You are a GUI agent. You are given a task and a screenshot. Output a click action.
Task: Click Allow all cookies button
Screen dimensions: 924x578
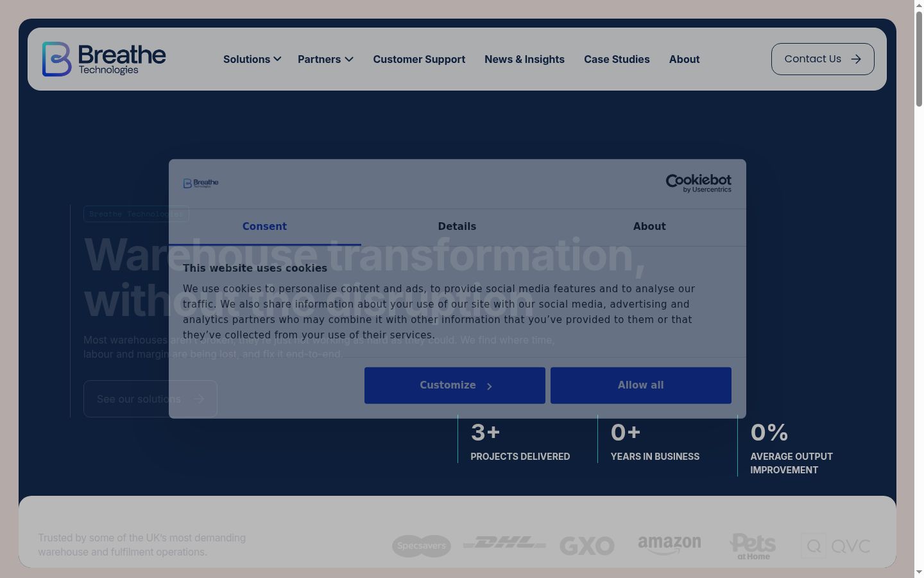pyautogui.click(x=641, y=385)
